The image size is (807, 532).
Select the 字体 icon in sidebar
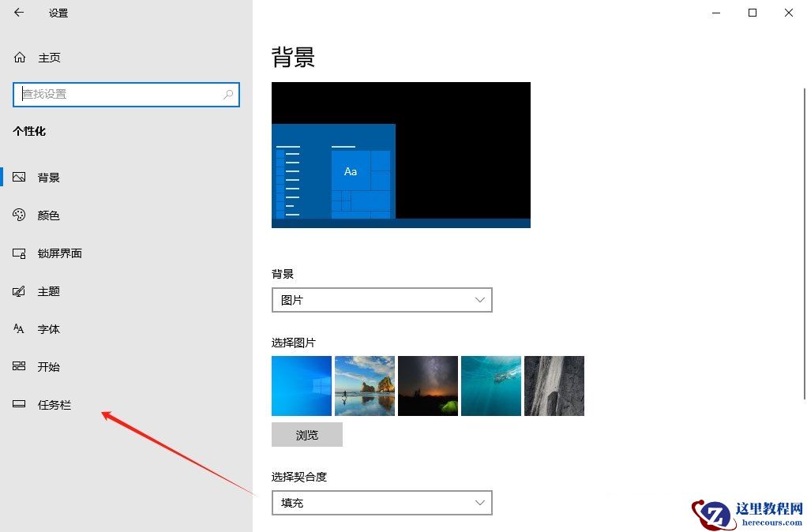tap(19, 328)
